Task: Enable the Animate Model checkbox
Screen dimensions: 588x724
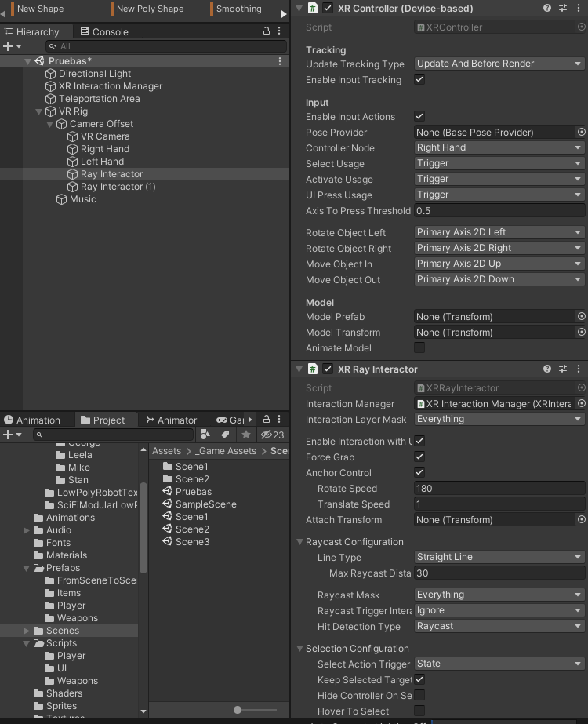Action: (419, 348)
